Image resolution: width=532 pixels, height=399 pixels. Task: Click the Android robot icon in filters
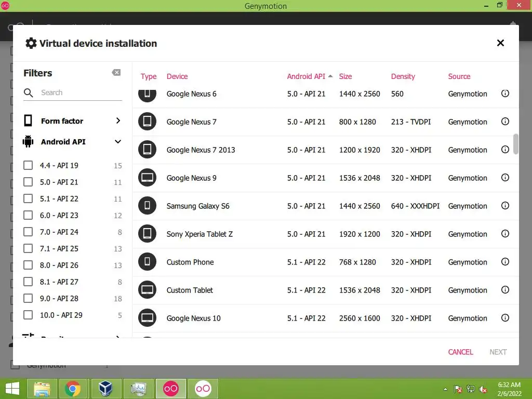point(28,141)
